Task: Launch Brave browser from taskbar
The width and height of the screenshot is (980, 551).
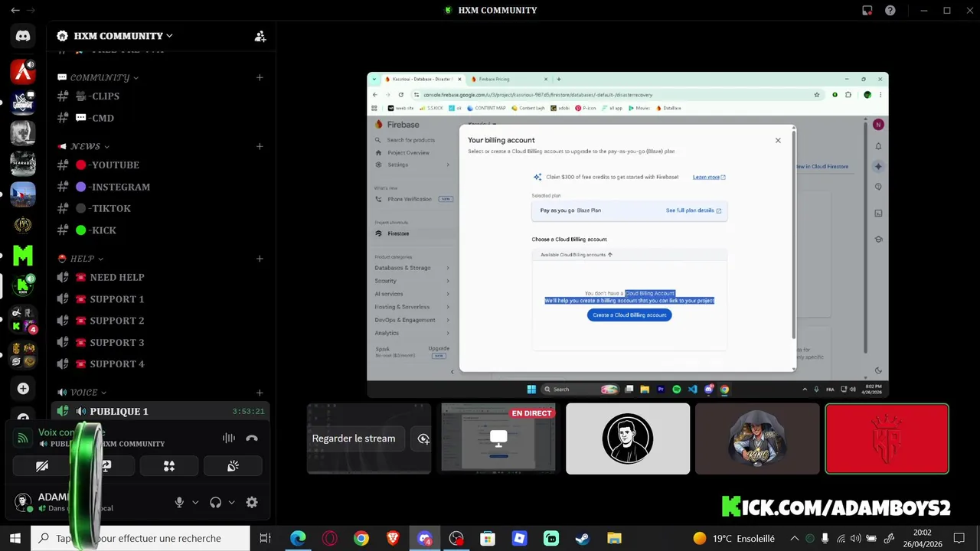Action: tap(393, 538)
